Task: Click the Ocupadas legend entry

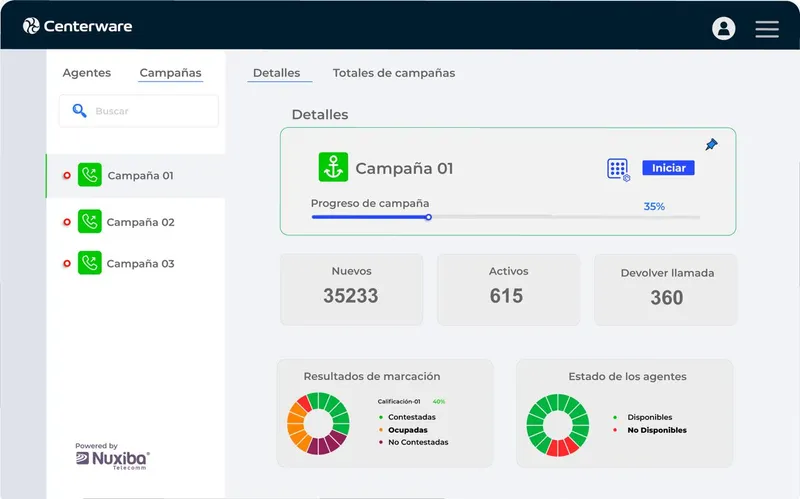Action: 403,430
